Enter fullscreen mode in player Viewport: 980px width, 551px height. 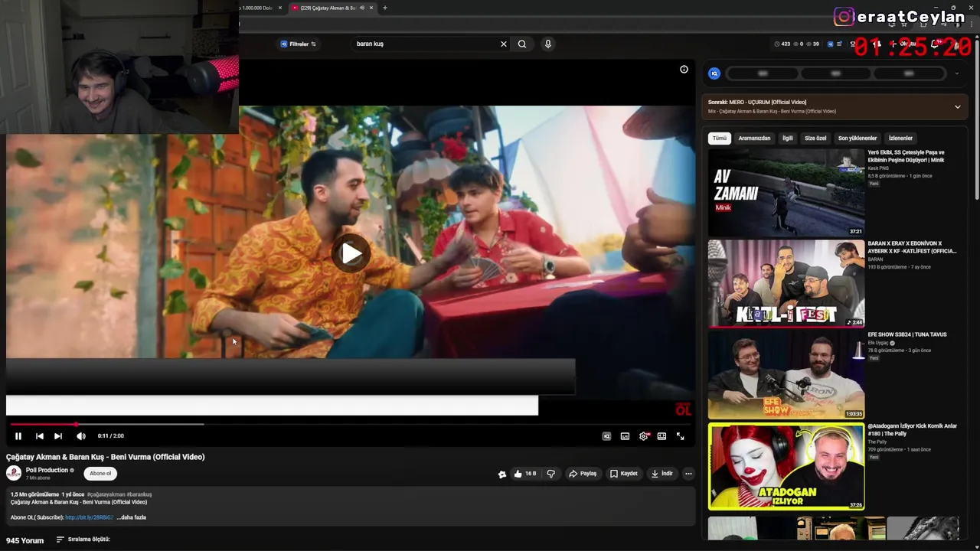pyautogui.click(x=680, y=436)
